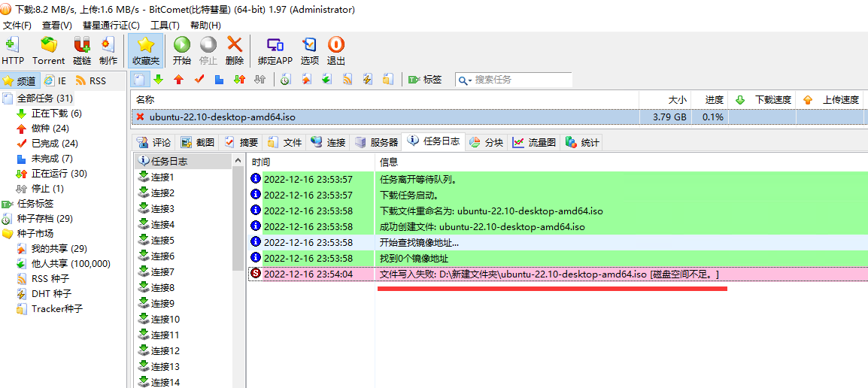Click the 绑定APP toolbar button
The height and width of the screenshot is (388, 868).
275,51
